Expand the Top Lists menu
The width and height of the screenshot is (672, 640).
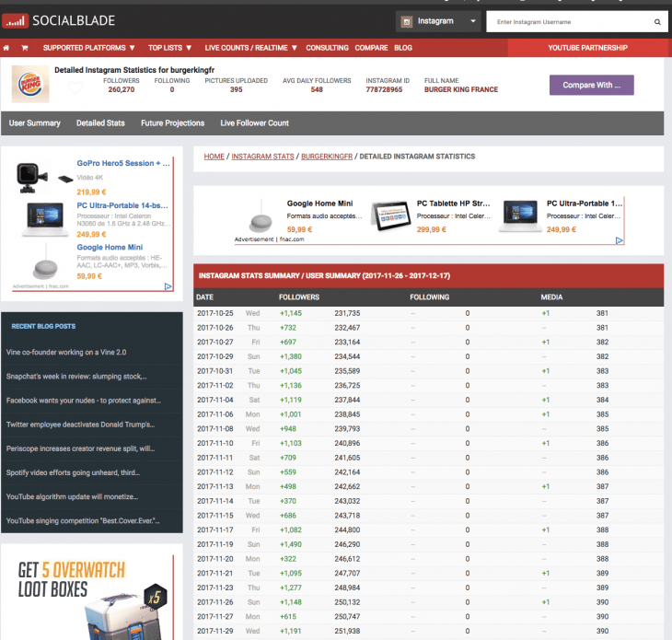[170, 48]
